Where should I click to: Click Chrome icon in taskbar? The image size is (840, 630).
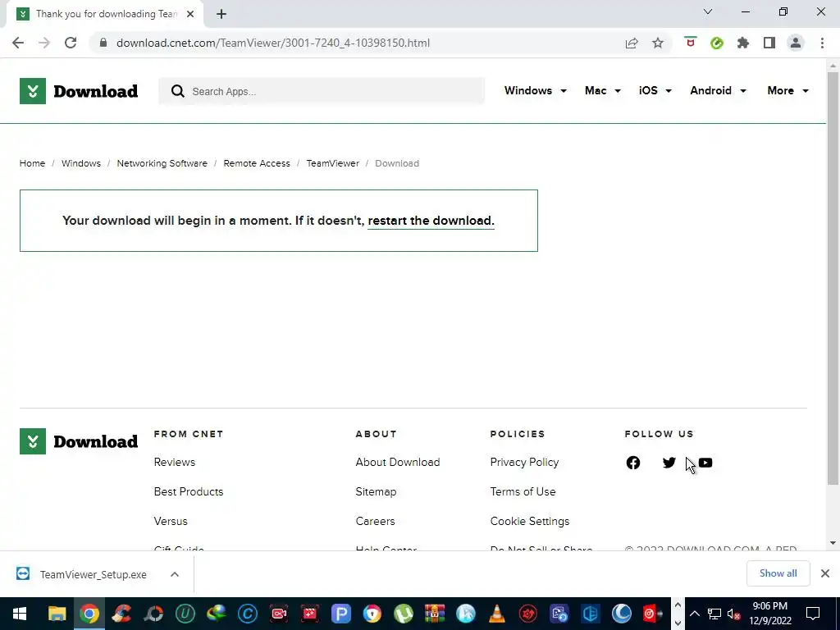pyautogui.click(x=89, y=614)
